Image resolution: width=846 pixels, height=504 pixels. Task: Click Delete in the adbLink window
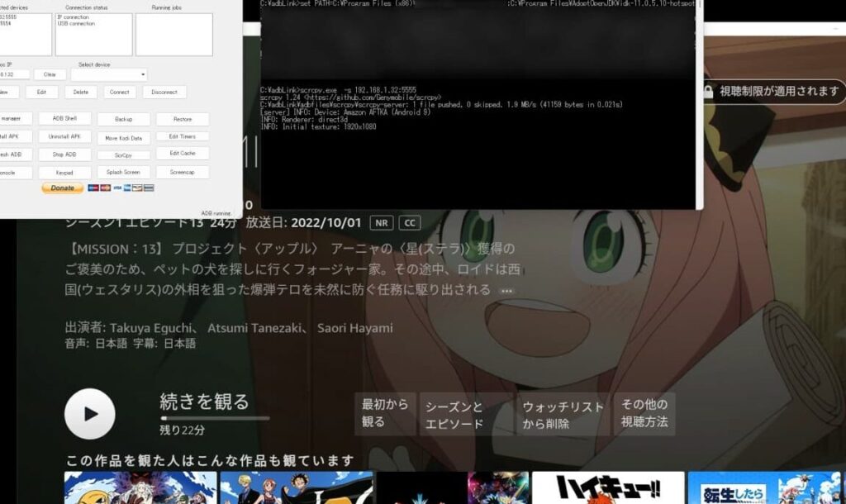pyautogui.click(x=81, y=93)
